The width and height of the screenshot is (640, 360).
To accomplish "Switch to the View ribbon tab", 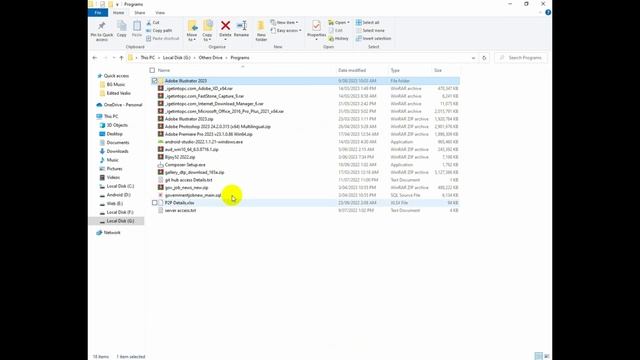I will [160, 13].
